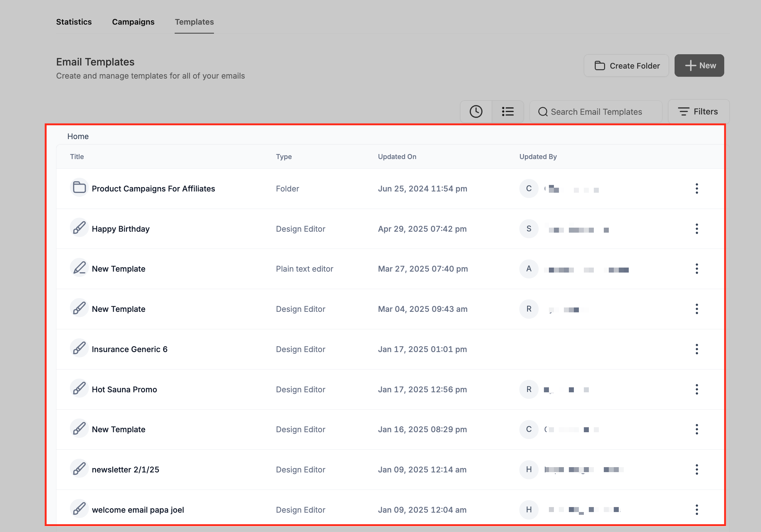Click the Home breadcrumb
Screen dimensions: 761x532
(x=78, y=136)
